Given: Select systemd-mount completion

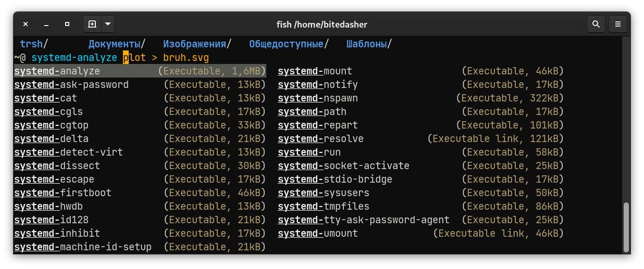Looking at the screenshot, I should 421,71.
